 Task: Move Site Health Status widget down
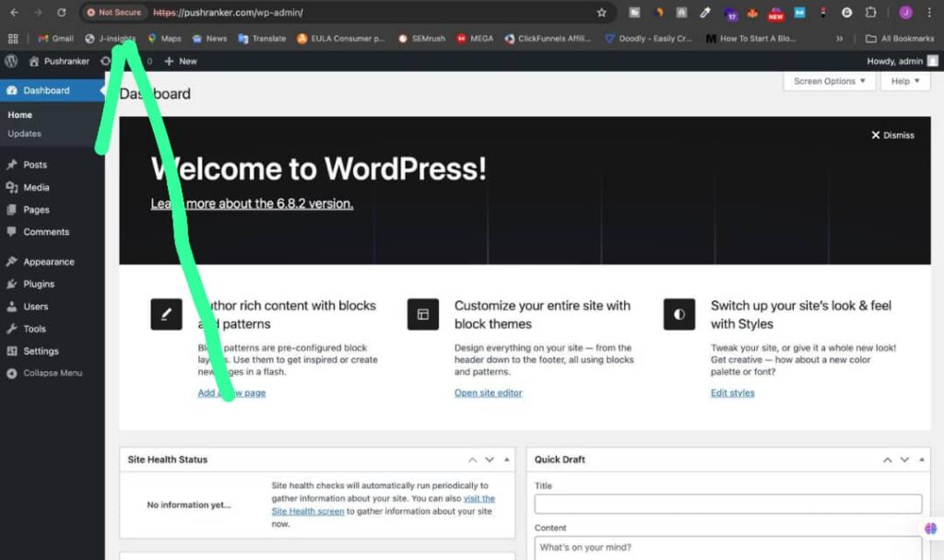490,460
